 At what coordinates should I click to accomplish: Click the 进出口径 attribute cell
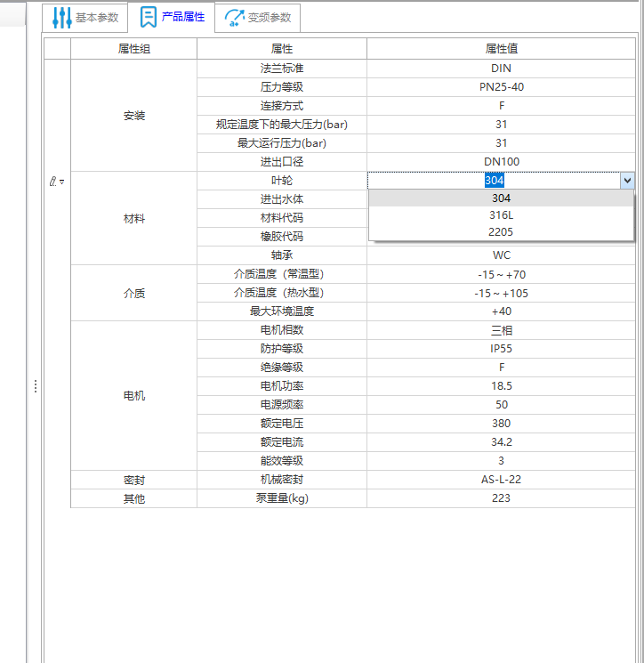click(x=282, y=161)
